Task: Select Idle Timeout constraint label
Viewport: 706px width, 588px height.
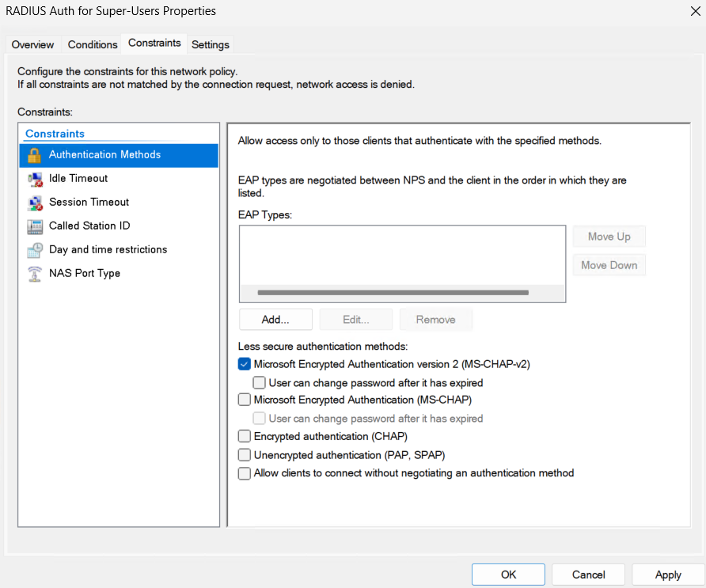Action: click(78, 178)
